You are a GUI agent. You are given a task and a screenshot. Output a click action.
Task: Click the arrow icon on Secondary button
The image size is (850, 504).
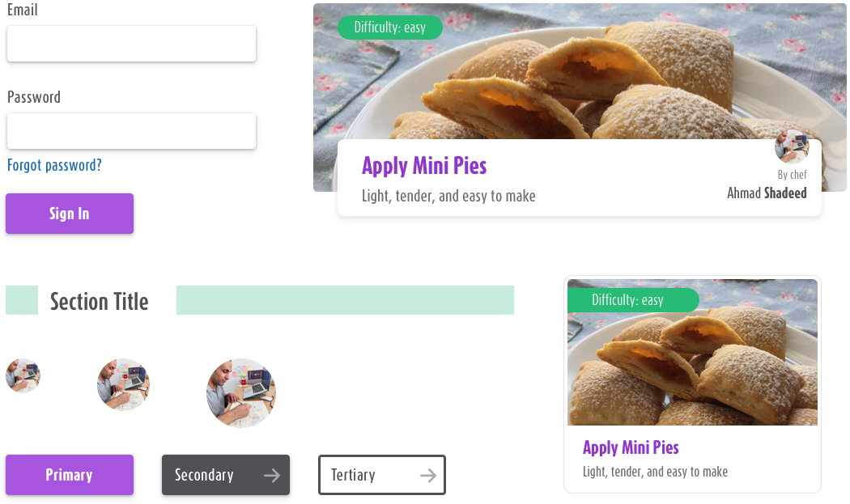(272, 475)
